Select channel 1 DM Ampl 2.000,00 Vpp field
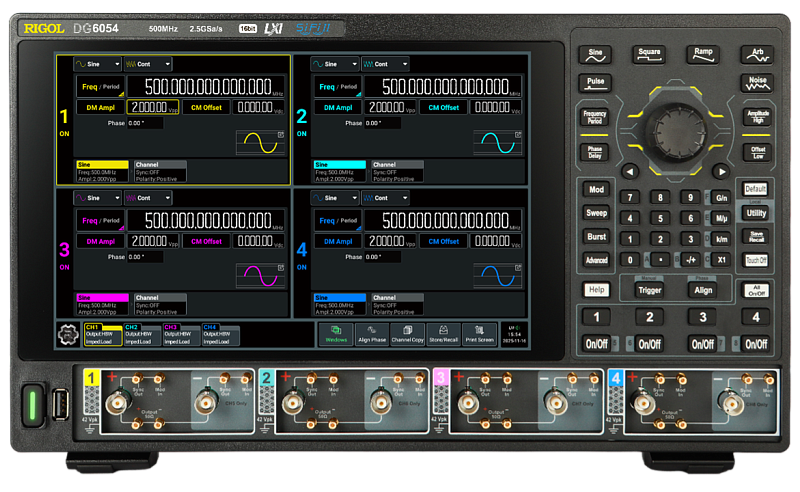 (x=153, y=107)
